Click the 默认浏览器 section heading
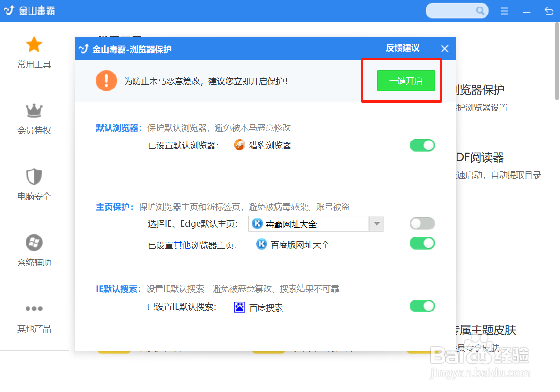The height and width of the screenshot is (392, 560). point(118,127)
